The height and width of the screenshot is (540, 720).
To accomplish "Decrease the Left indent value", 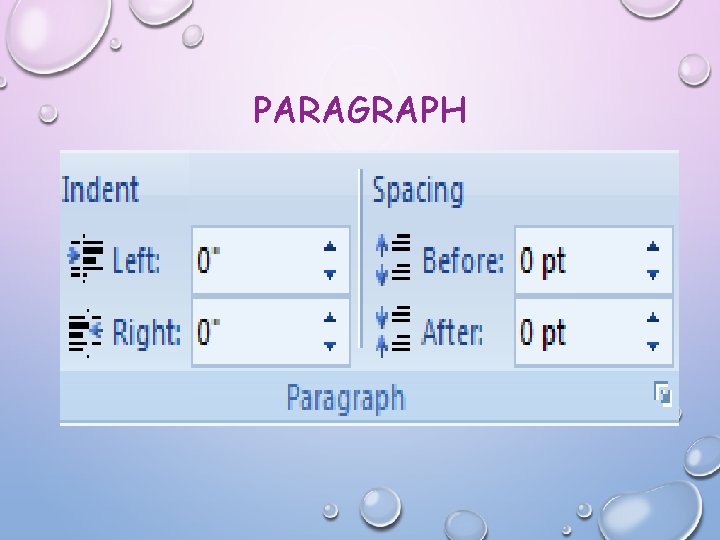I will [330, 274].
